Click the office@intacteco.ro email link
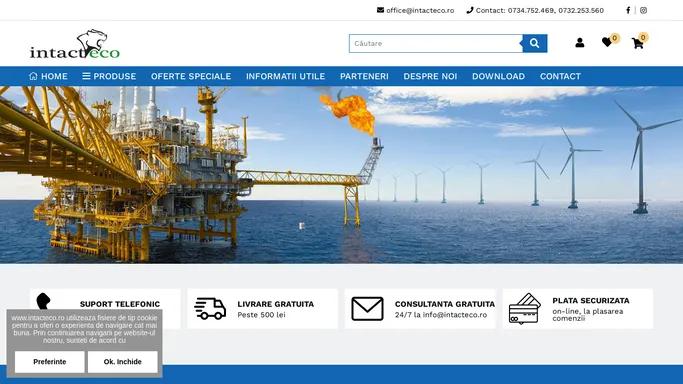The width and height of the screenshot is (683, 384). click(x=420, y=10)
